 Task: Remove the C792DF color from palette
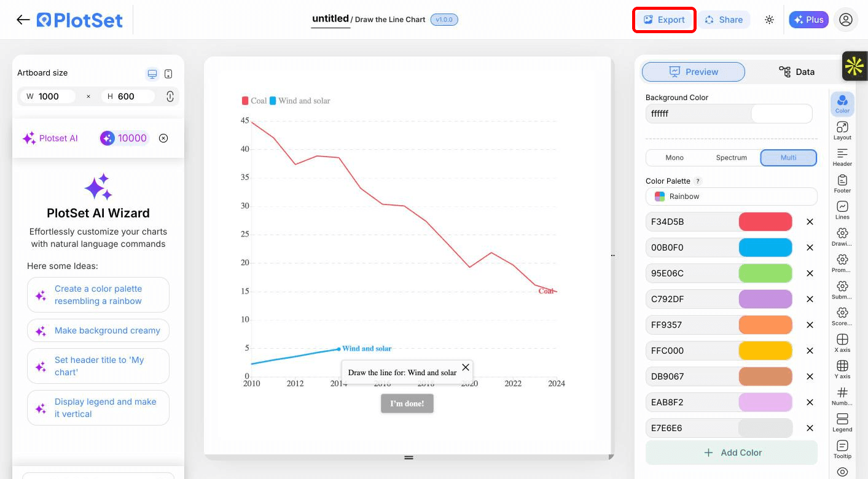[x=810, y=299]
